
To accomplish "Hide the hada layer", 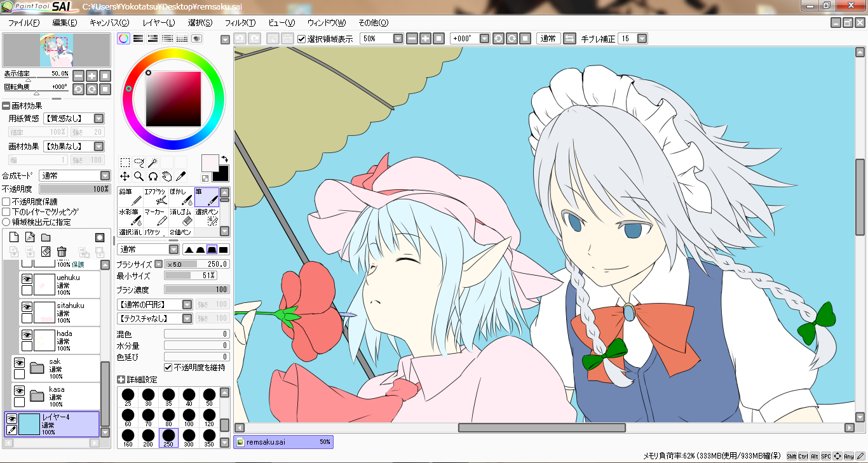I will tap(27, 335).
